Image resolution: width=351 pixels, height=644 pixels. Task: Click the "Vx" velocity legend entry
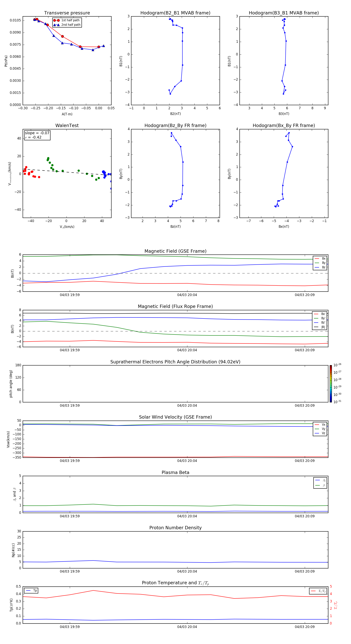pos(320,424)
